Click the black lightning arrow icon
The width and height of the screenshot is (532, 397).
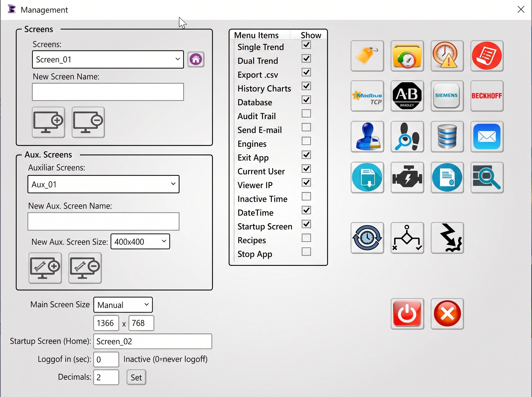tap(447, 238)
